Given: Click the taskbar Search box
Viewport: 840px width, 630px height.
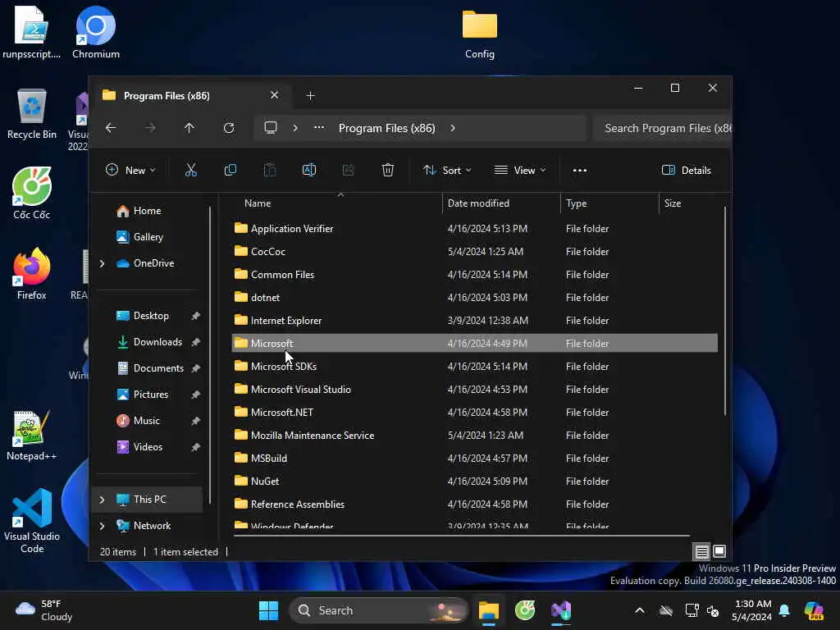Looking at the screenshot, I should (378, 610).
